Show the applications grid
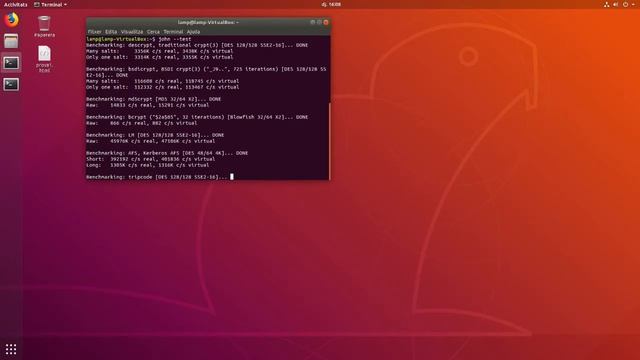This screenshot has width=640, height=360. coord(11,349)
